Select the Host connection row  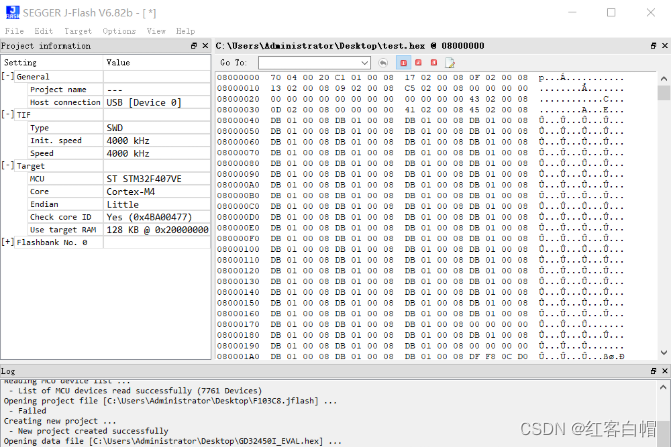coord(119,102)
